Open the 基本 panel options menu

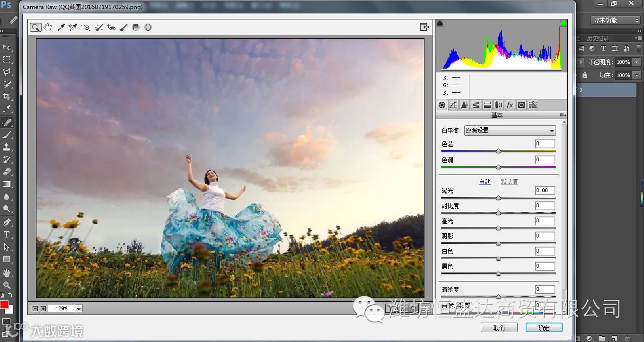(x=563, y=115)
